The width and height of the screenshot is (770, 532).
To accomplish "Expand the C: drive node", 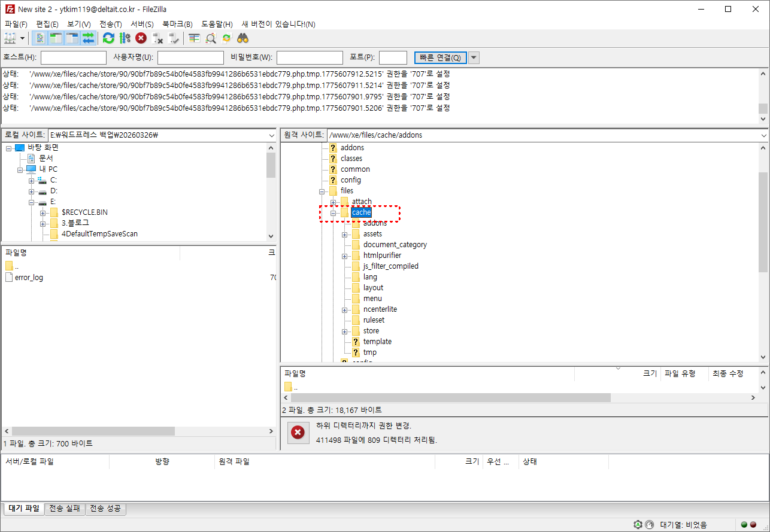I will pyautogui.click(x=31, y=180).
